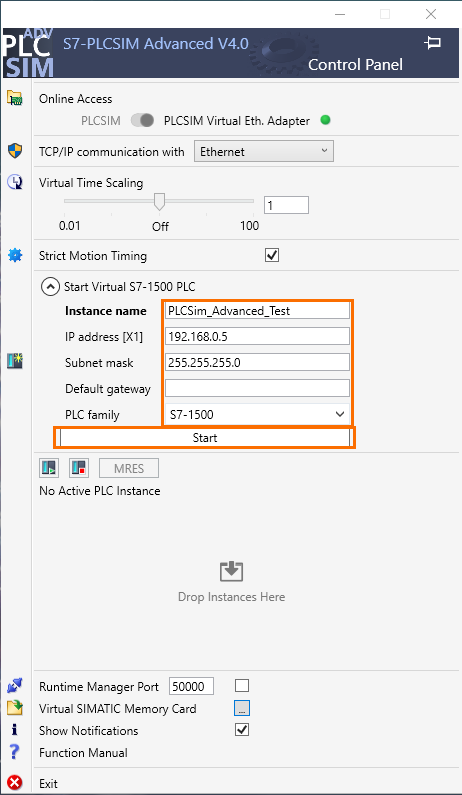Click the "No Active PLC Instance" text
Image resolution: width=462 pixels, height=795 pixels.
[99, 491]
